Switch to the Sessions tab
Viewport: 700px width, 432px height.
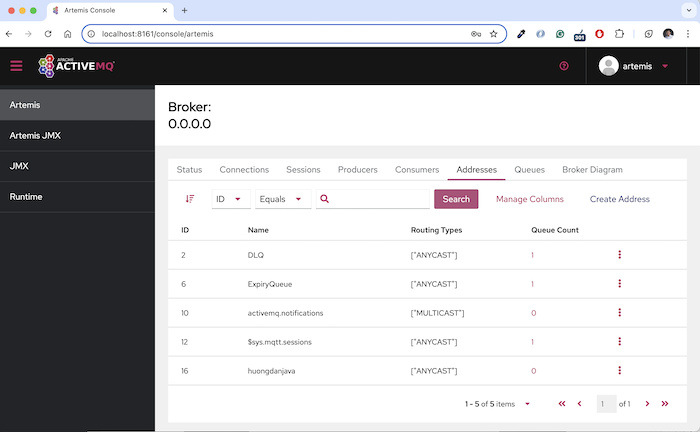[303, 170]
